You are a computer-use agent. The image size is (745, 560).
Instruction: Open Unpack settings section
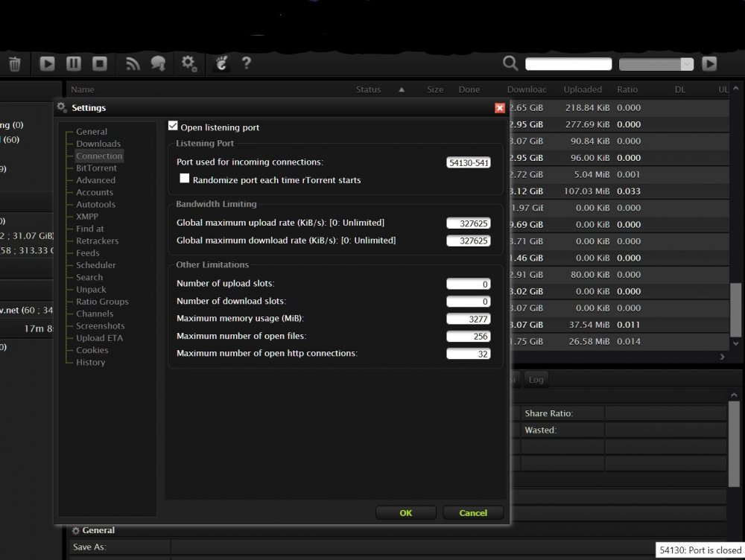pos(91,289)
